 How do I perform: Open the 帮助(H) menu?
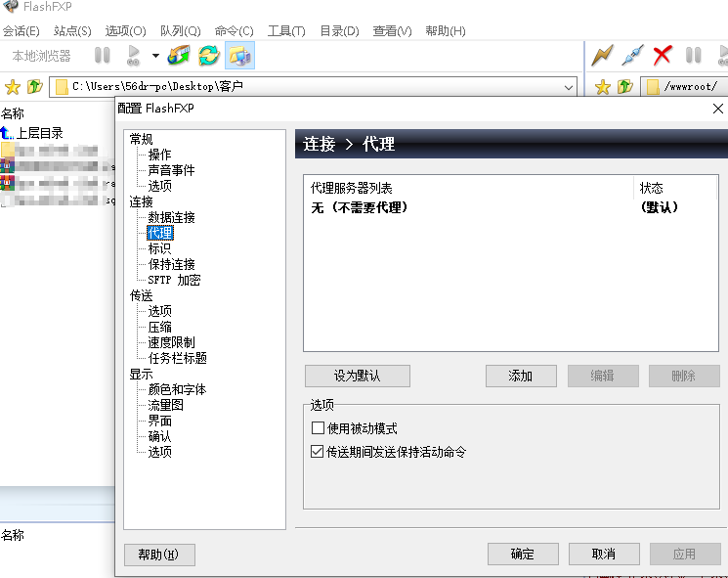pyautogui.click(x=446, y=31)
